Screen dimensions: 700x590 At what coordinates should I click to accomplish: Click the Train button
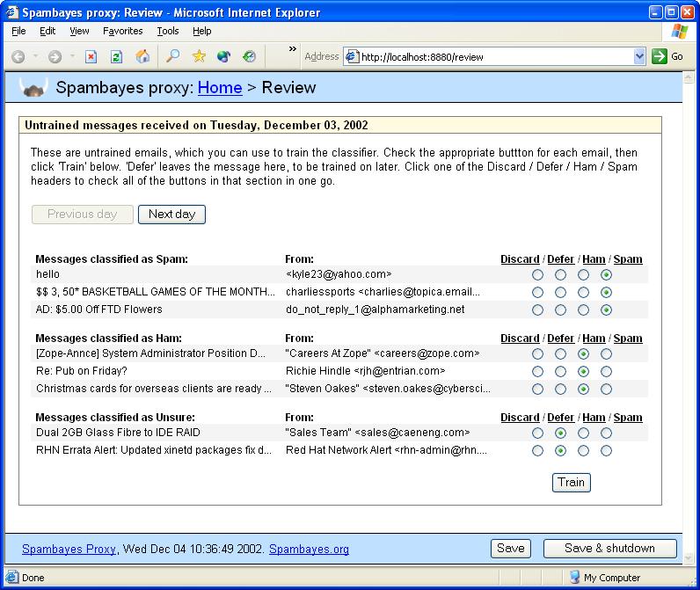[571, 482]
